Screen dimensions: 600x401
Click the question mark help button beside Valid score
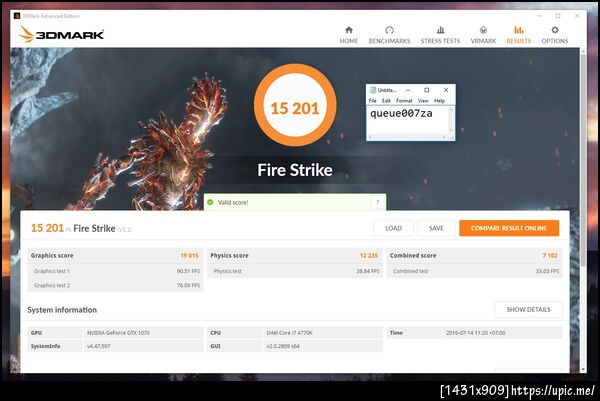pyautogui.click(x=377, y=202)
